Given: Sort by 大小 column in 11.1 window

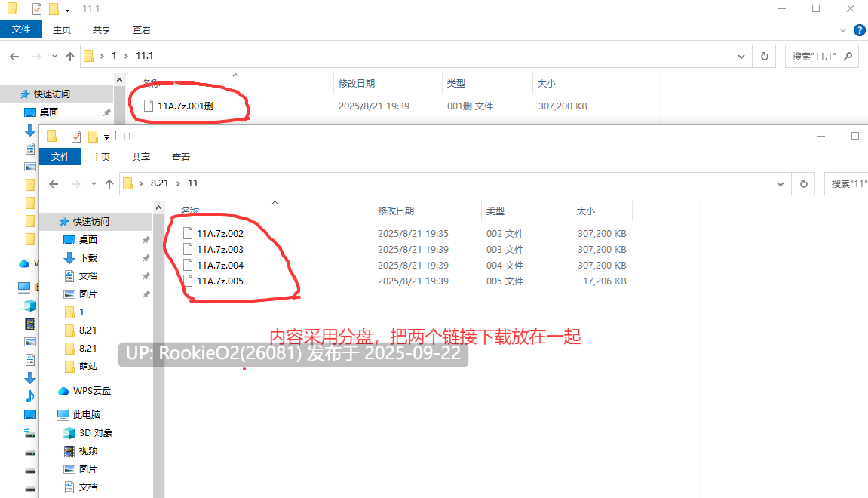Looking at the screenshot, I should (547, 83).
